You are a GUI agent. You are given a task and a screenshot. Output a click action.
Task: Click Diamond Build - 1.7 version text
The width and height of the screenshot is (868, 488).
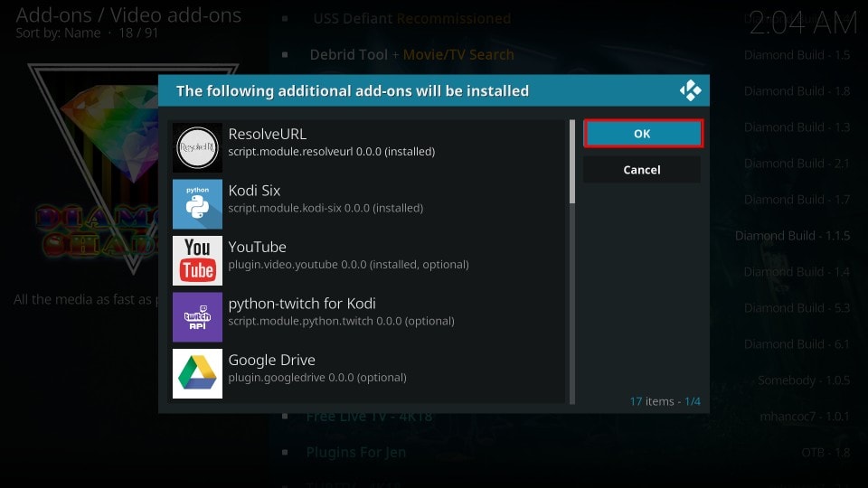(x=797, y=199)
